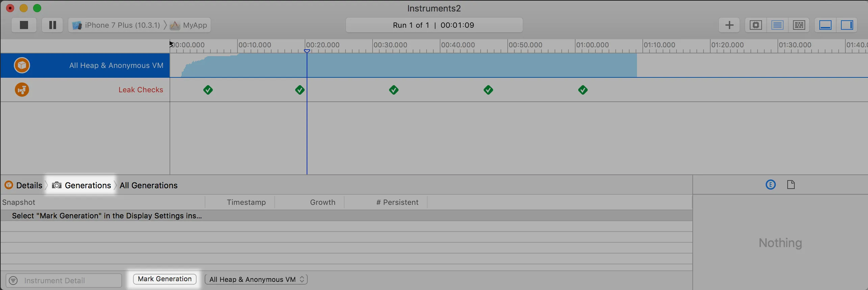Click the Instrument Detail filter field

tap(69, 281)
